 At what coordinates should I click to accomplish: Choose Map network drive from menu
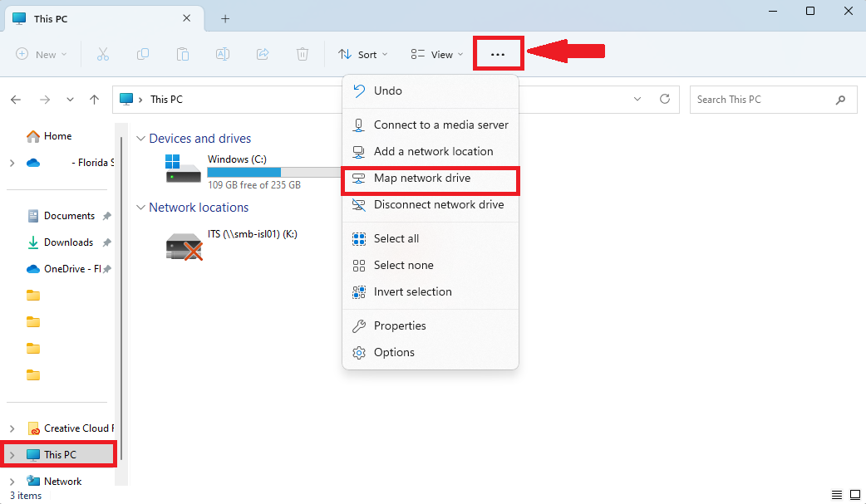[x=422, y=178]
